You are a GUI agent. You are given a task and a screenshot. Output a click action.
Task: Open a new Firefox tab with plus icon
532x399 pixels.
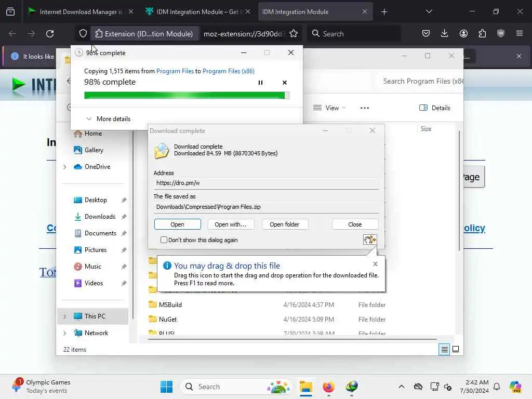[x=384, y=12]
